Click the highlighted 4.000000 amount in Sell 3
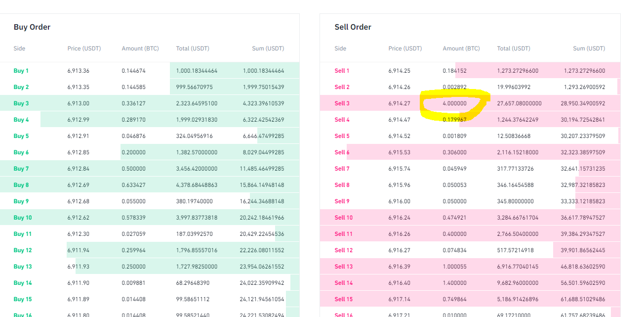Image resolution: width=644 pixels, height=317 pixels. (454, 103)
